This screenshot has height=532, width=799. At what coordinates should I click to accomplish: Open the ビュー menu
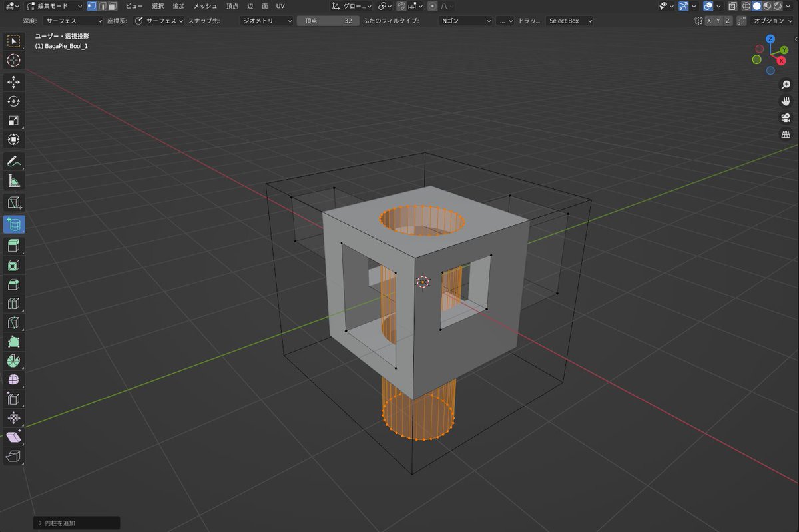click(134, 6)
